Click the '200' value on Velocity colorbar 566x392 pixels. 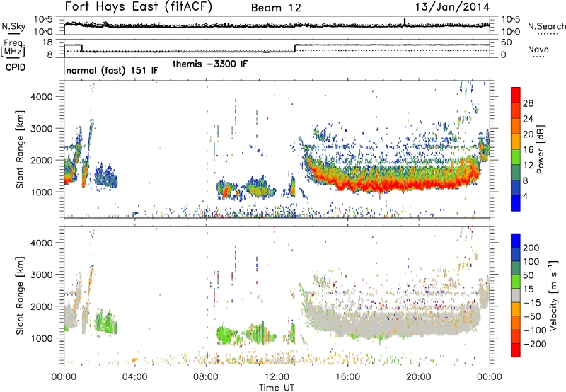pos(531,248)
